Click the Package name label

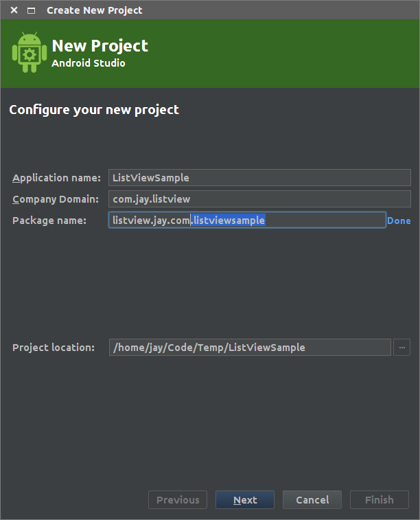49,221
